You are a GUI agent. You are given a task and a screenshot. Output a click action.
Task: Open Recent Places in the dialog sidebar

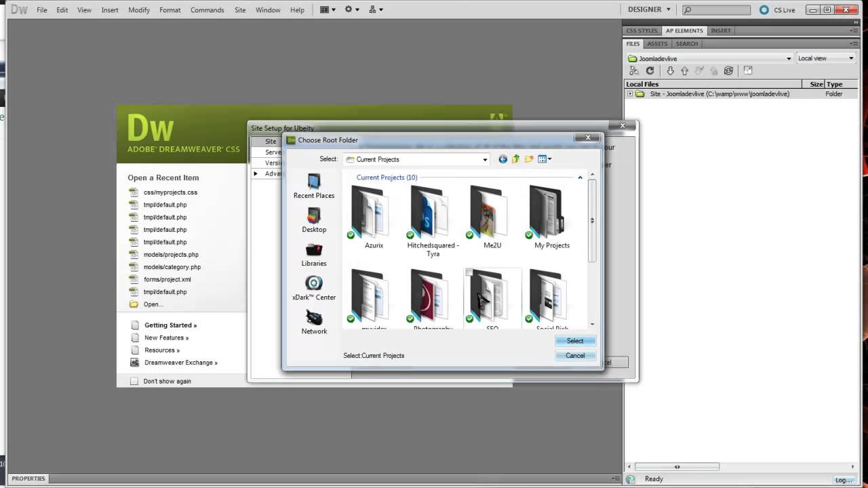tap(314, 186)
